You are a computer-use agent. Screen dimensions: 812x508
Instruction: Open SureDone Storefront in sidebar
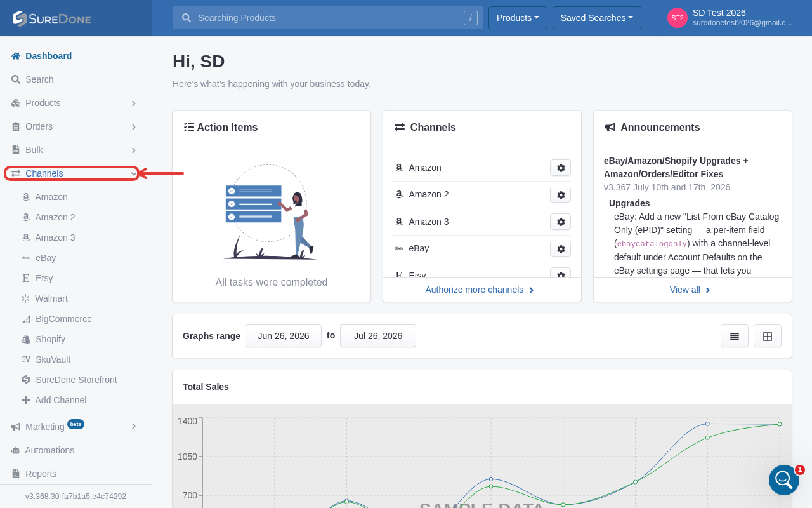coord(76,380)
